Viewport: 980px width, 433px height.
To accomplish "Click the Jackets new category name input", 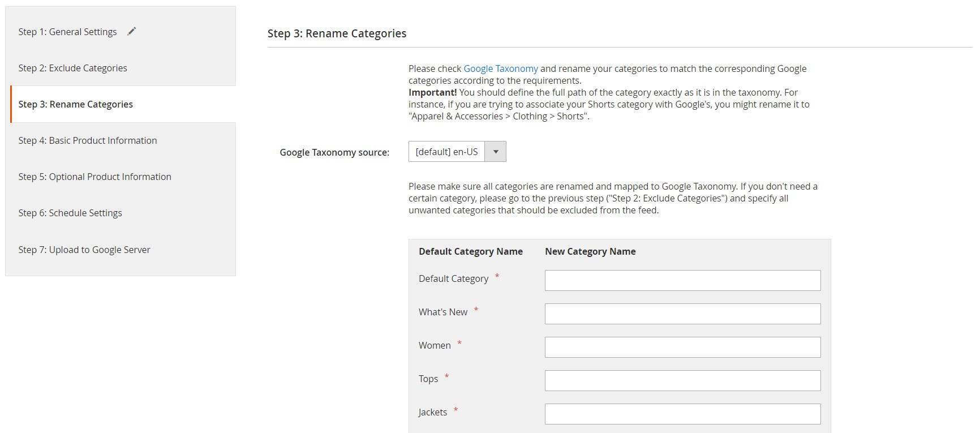I will [x=682, y=414].
